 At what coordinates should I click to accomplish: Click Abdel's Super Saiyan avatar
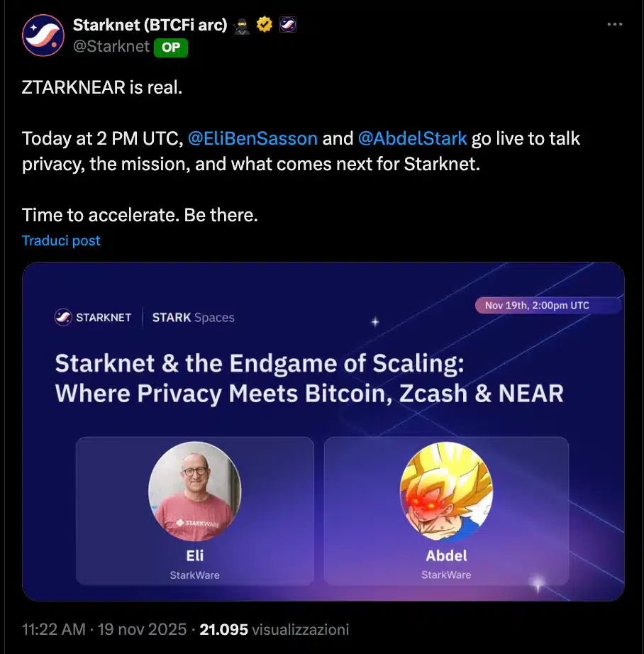point(446,491)
